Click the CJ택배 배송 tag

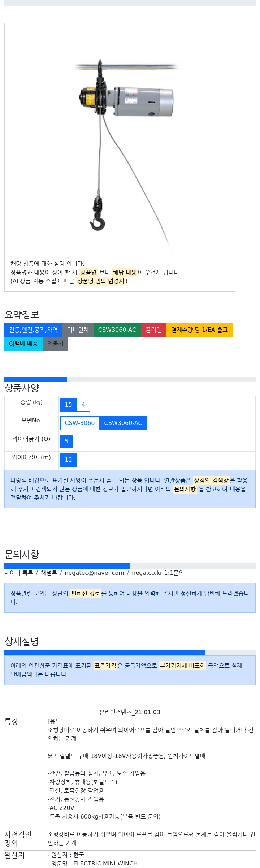coord(23,344)
